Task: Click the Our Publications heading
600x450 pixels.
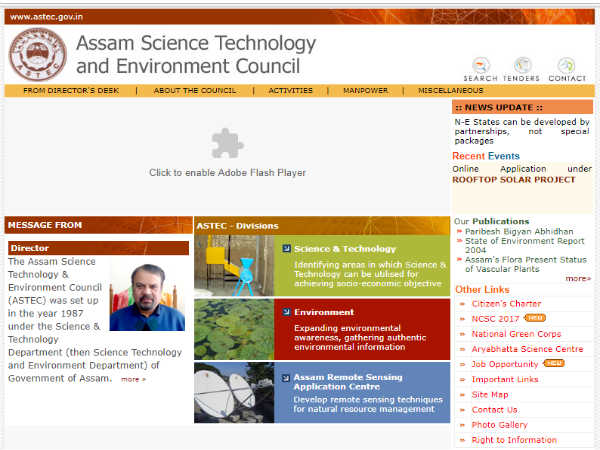Action: [491, 221]
